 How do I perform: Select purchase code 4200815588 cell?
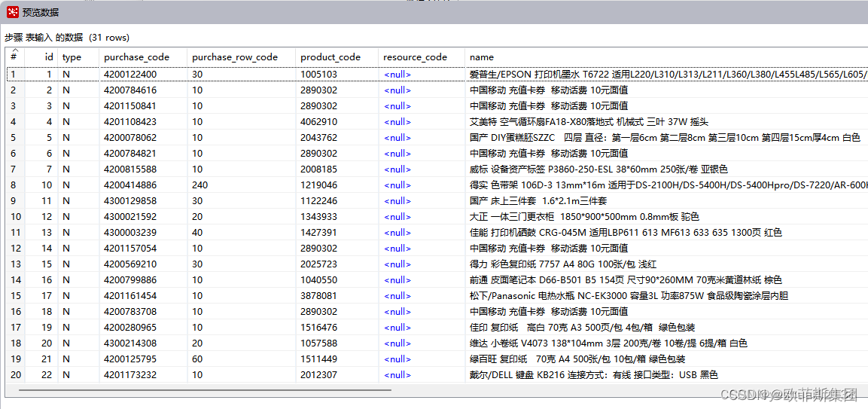143,169
